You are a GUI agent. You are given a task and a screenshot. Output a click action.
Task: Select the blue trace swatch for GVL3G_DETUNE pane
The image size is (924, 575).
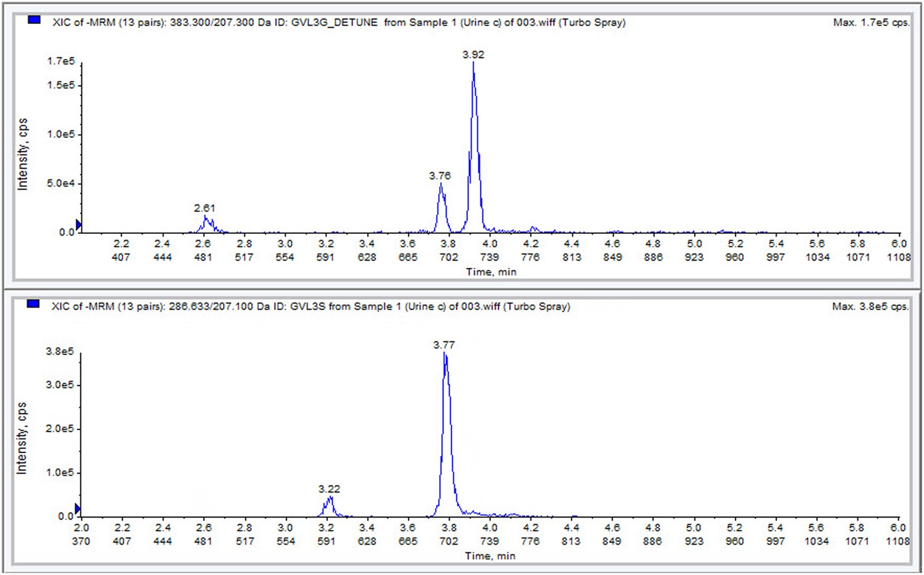tap(34, 18)
